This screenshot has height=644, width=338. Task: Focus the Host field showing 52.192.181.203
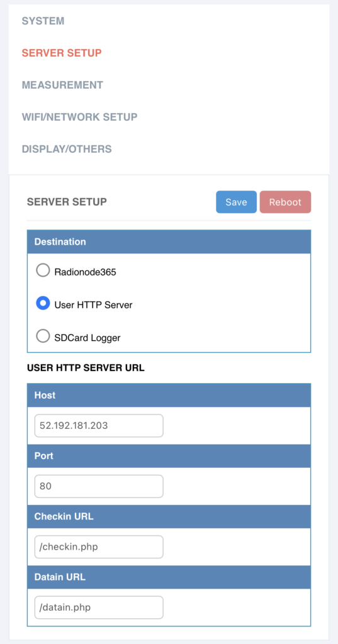[99, 426]
